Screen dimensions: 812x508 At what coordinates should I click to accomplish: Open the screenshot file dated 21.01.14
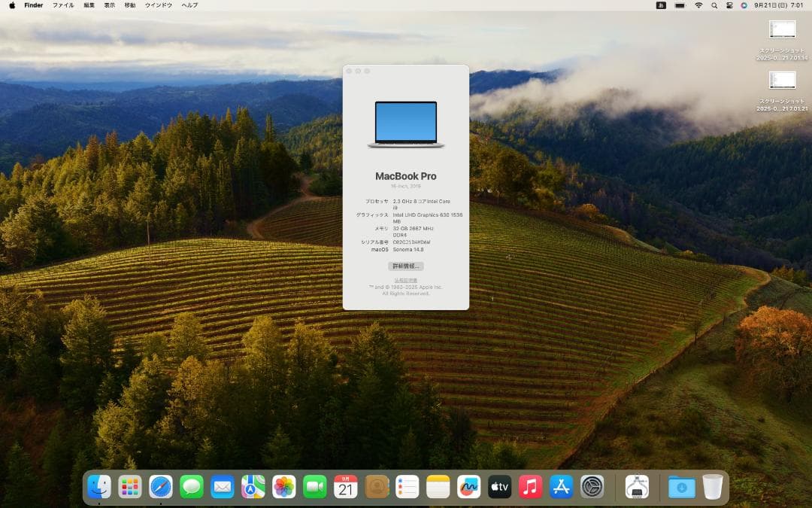(782, 30)
